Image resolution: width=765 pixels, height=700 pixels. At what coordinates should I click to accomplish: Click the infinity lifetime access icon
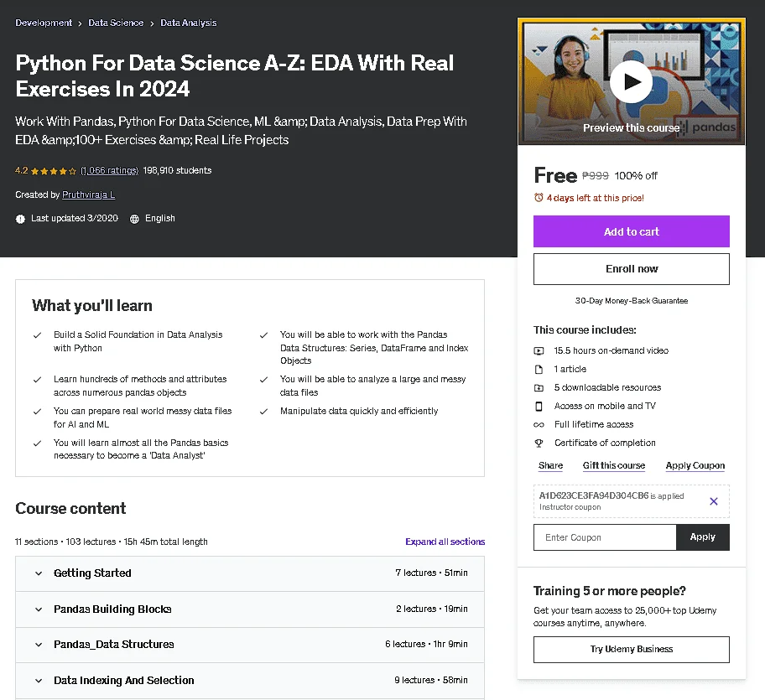tap(539, 424)
